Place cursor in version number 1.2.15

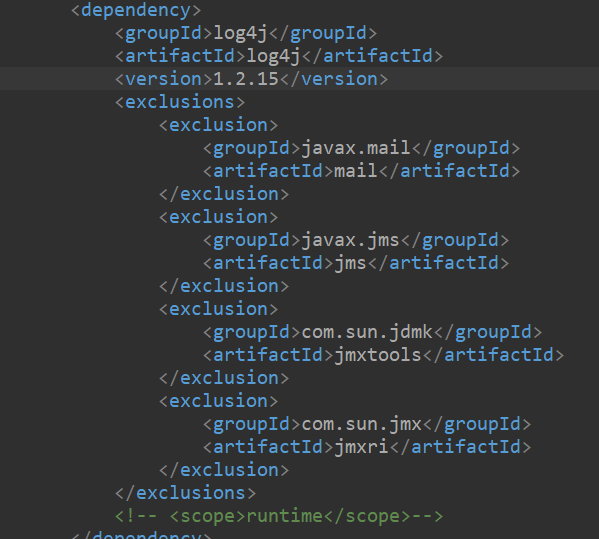tap(246, 79)
